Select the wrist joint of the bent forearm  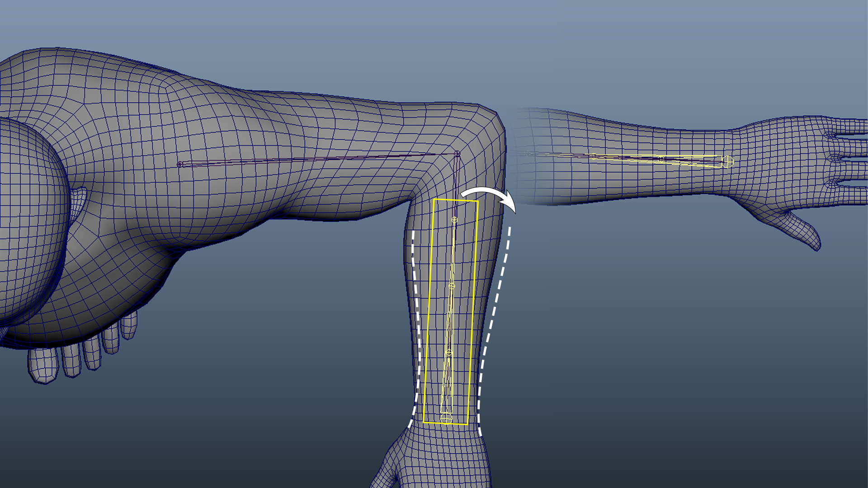point(446,419)
